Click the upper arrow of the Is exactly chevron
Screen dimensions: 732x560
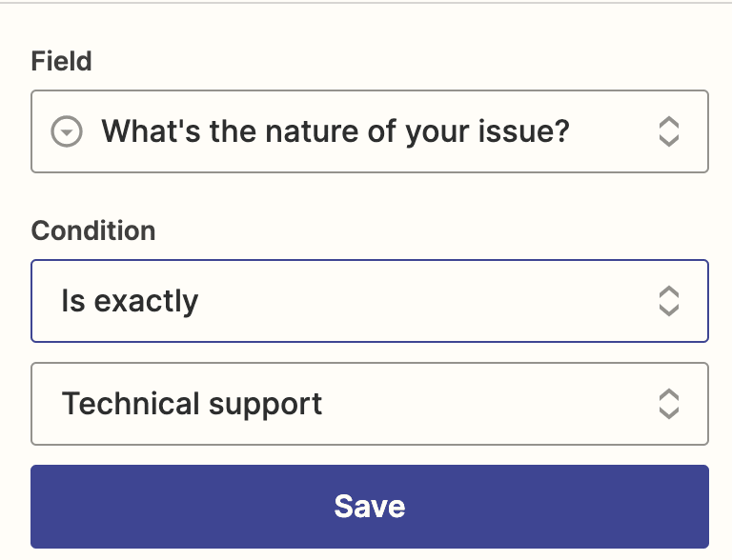tap(668, 291)
